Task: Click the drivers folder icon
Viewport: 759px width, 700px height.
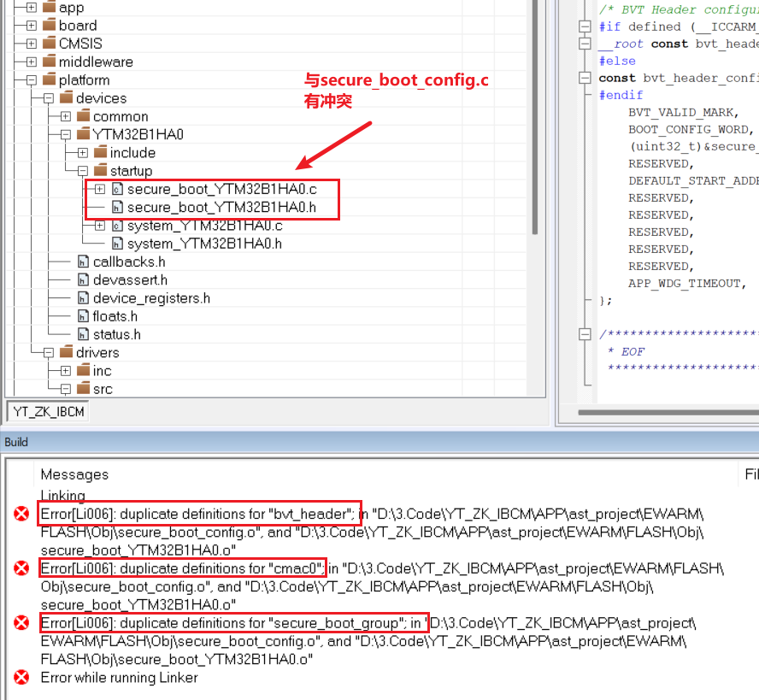Action: 67,351
